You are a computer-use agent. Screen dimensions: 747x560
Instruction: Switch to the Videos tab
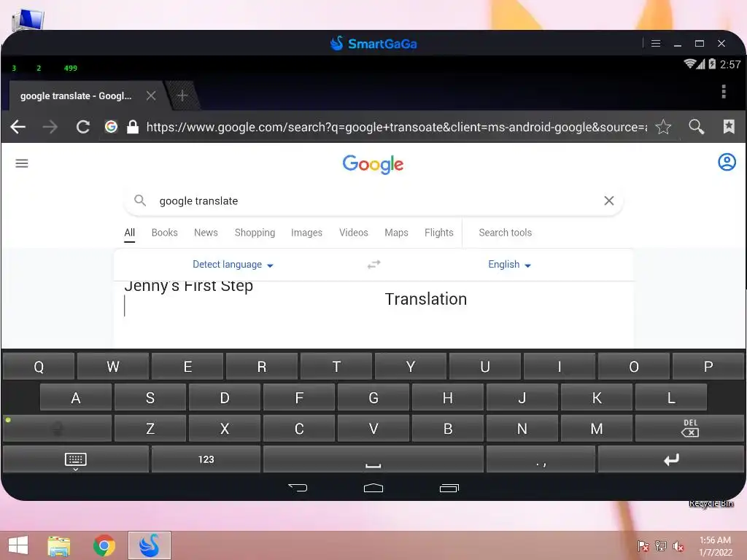354,233
